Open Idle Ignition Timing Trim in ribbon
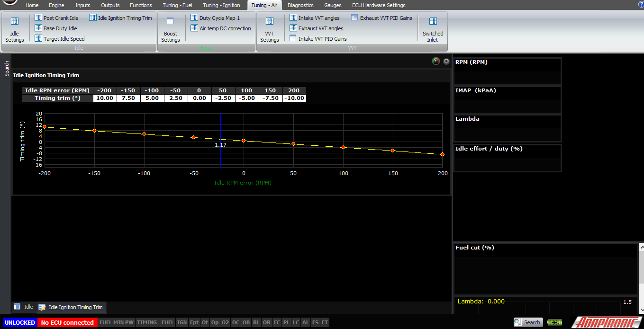Viewport: 644px width, 329px height. (x=120, y=18)
